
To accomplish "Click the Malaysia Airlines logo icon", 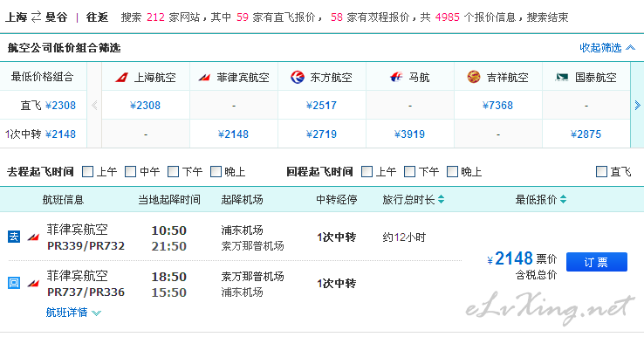I will pyautogui.click(x=396, y=77).
